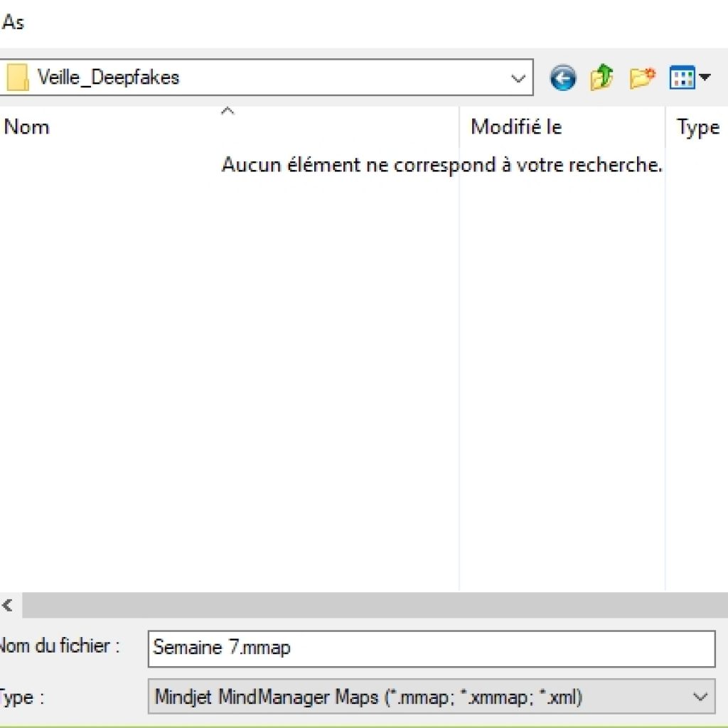Go back to last folder visited

tap(563, 77)
